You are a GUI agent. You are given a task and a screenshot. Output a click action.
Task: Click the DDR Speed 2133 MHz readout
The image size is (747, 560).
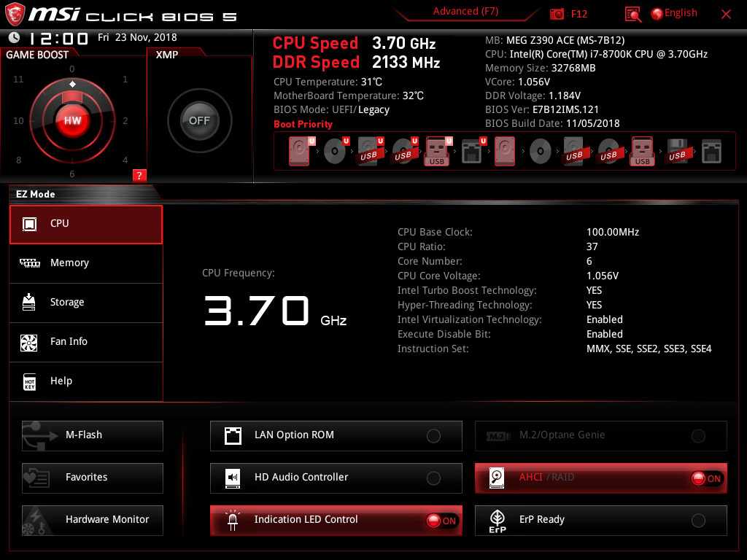tap(356, 63)
